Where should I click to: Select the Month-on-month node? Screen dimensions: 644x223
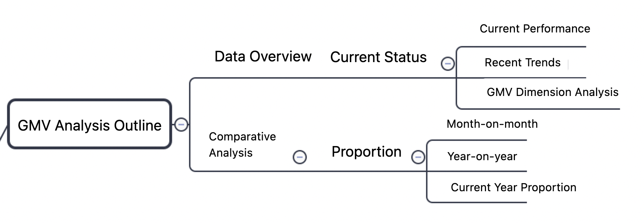click(x=492, y=124)
